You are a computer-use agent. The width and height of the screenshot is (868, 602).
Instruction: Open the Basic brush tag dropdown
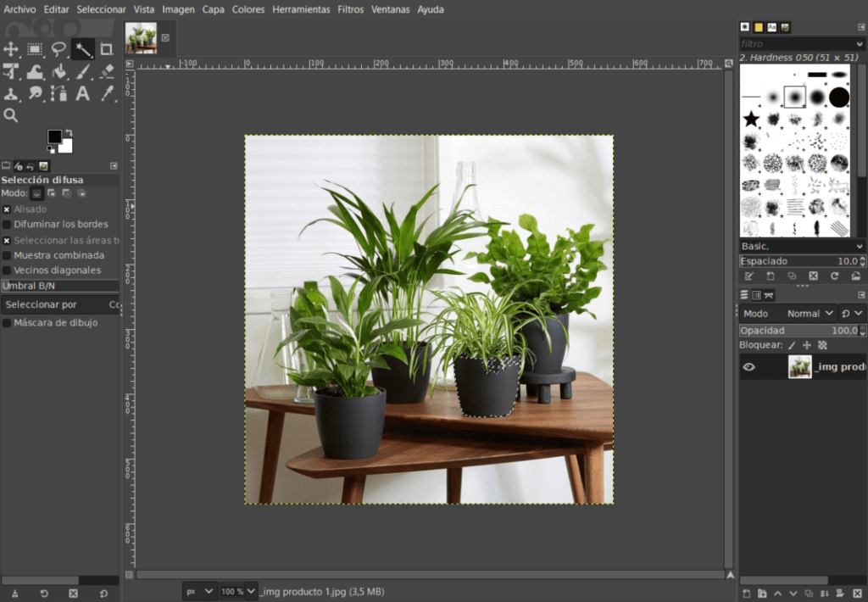[802, 246]
